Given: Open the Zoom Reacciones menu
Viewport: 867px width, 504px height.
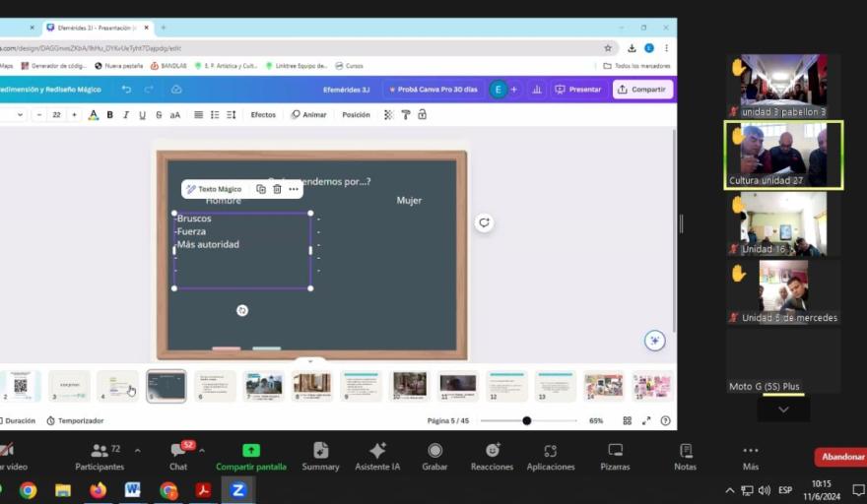Looking at the screenshot, I should (492, 457).
